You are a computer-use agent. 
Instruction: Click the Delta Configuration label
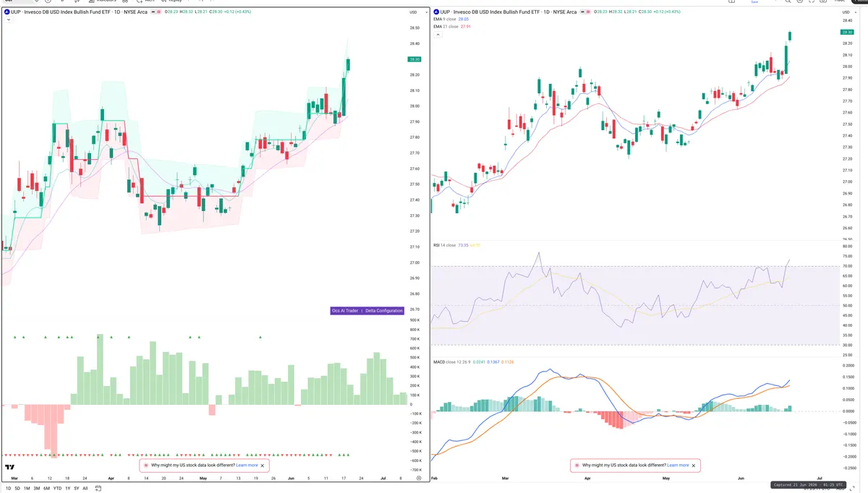[384, 311]
